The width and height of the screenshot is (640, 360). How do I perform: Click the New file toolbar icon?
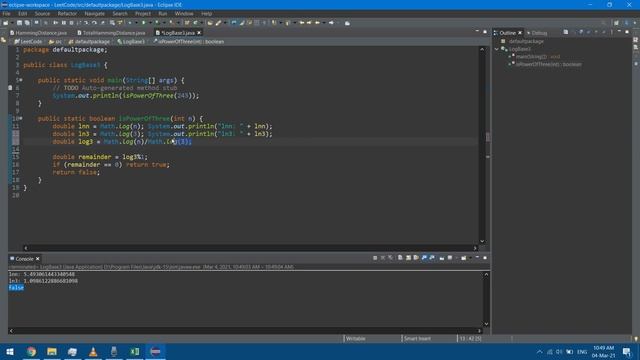click(6, 23)
